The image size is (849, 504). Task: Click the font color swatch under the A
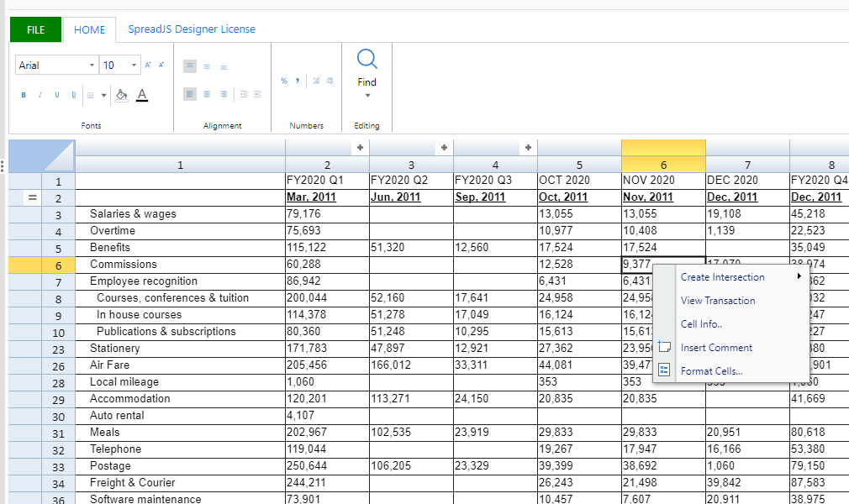coord(141,99)
